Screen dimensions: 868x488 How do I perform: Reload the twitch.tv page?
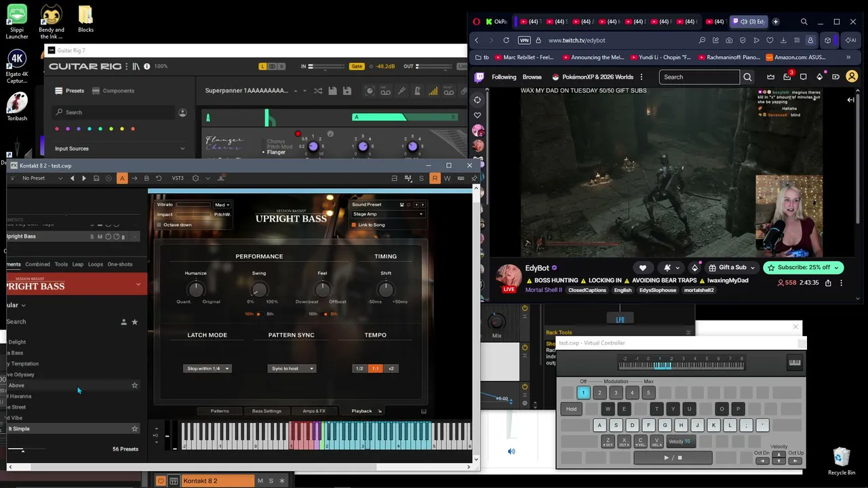pos(506,40)
